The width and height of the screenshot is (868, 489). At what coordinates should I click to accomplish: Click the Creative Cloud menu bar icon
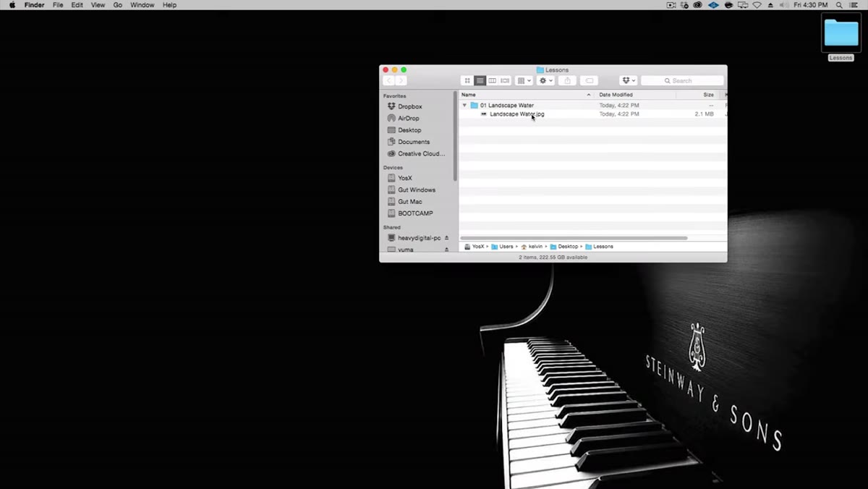[x=698, y=5]
